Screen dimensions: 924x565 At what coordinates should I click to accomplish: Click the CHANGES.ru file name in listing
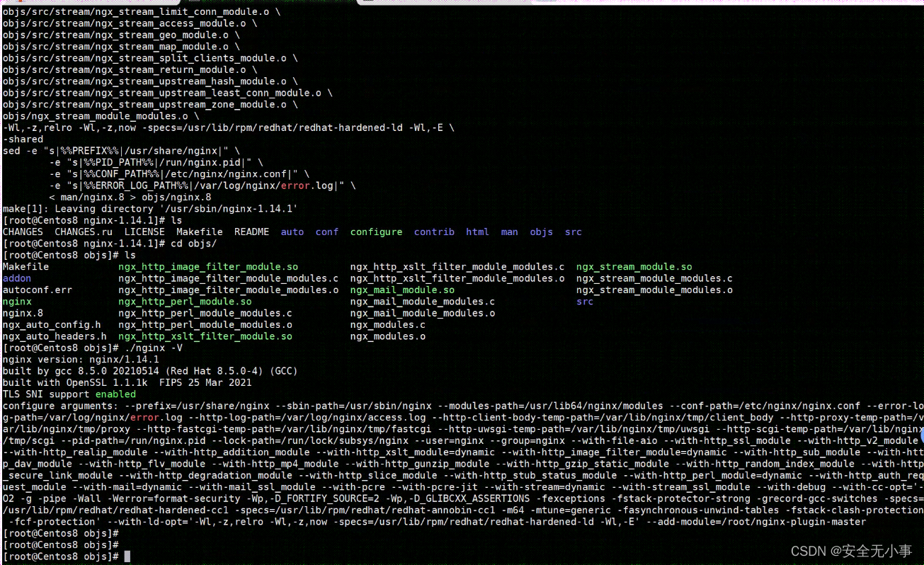[x=84, y=232]
